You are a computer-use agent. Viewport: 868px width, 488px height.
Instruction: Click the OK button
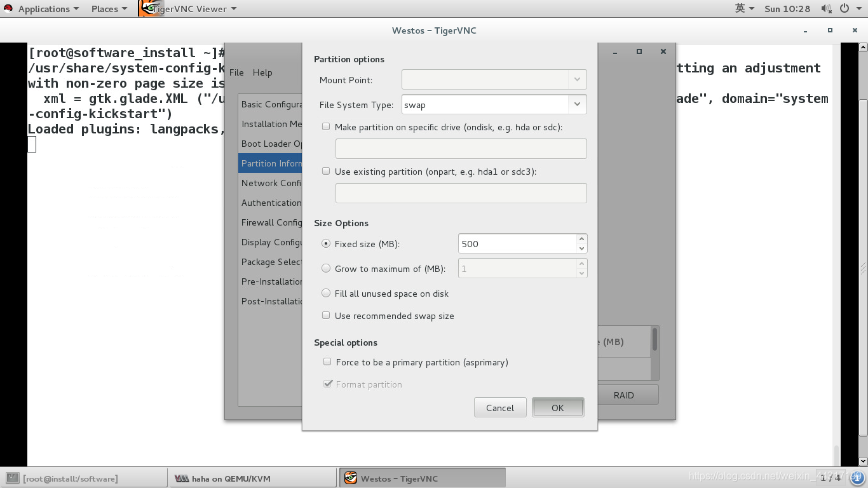click(558, 407)
